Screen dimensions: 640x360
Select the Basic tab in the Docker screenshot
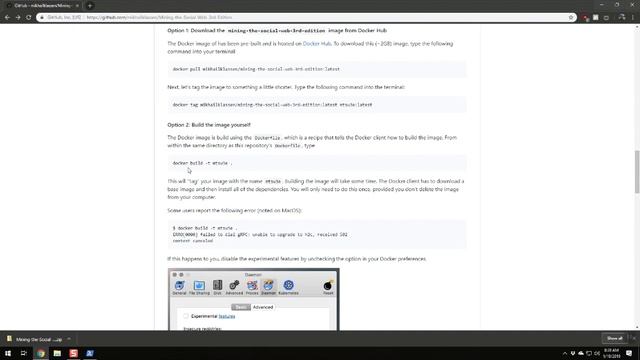(x=241, y=307)
